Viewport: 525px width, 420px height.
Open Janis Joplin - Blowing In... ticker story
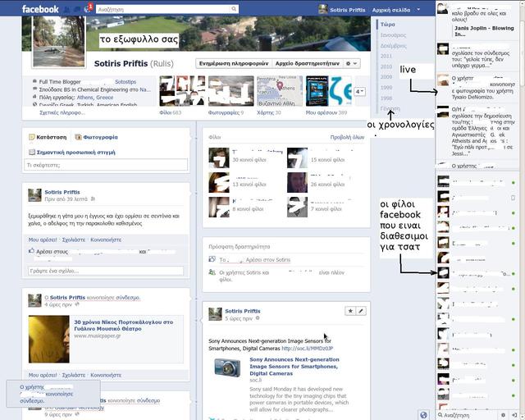(x=484, y=31)
